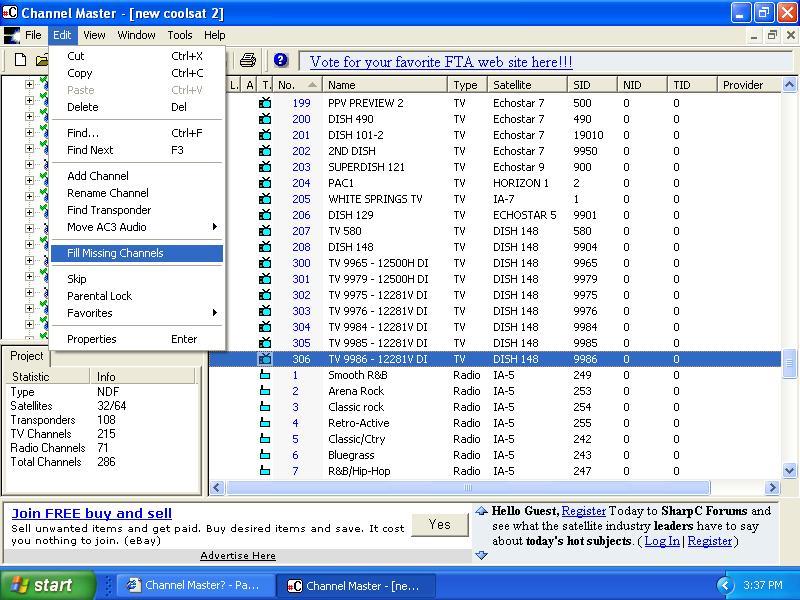Click the TV icon for PPV PREVIEW 2
Screen dimensions: 800x600
coord(265,103)
